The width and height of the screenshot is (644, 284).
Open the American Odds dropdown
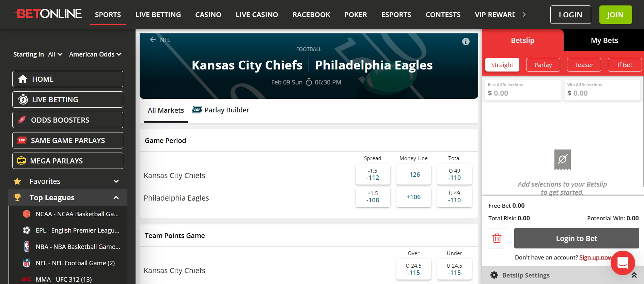pyautogui.click(x=95, y=54)
